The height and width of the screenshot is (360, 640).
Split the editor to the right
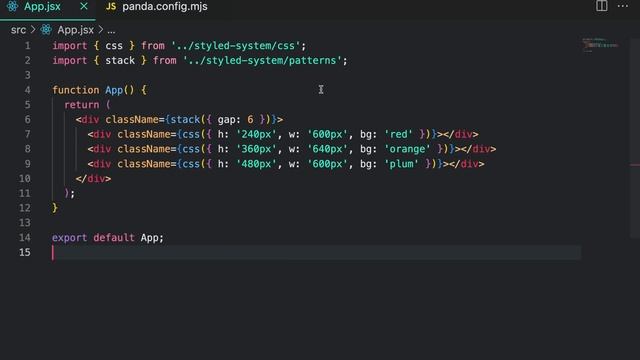coord(602,6)
